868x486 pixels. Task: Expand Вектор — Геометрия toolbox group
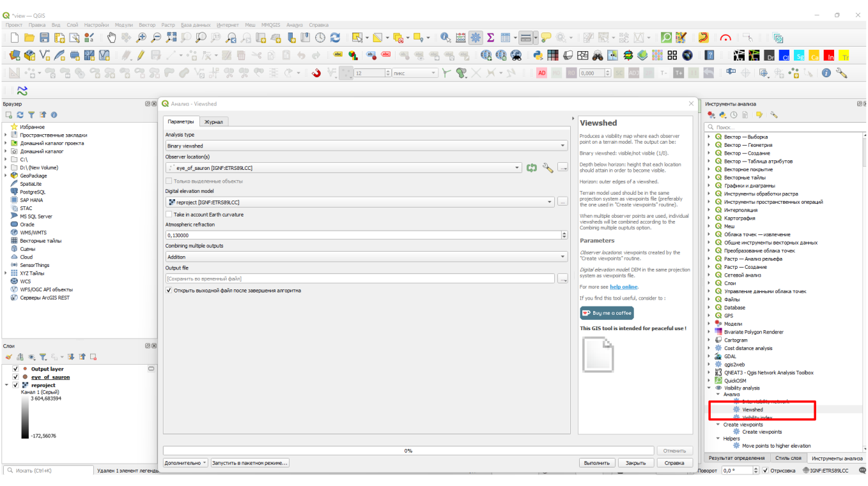coord(708,145)
